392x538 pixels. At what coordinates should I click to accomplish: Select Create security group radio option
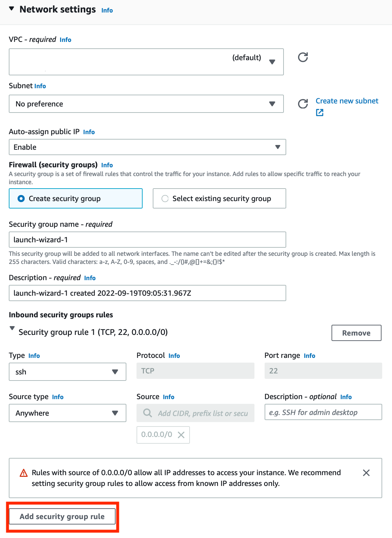pos(21,199)
